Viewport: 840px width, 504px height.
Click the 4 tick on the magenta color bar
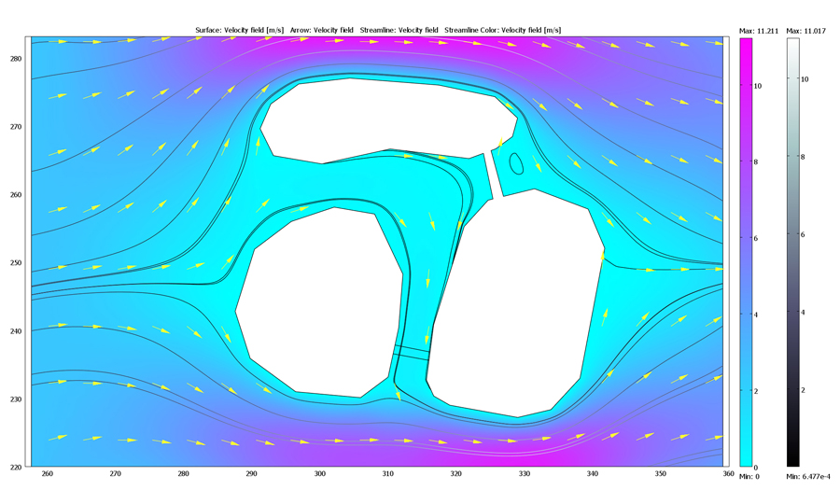click(x=756, y=315)
